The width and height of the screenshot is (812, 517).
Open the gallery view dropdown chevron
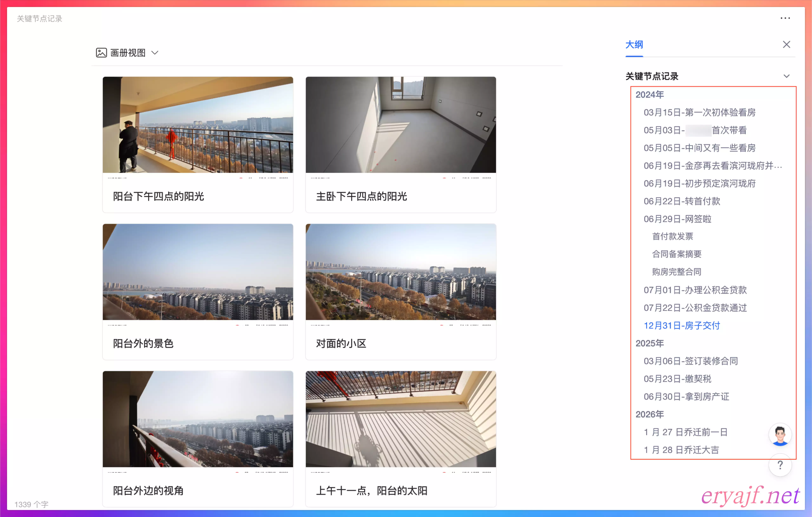point(155,53)
